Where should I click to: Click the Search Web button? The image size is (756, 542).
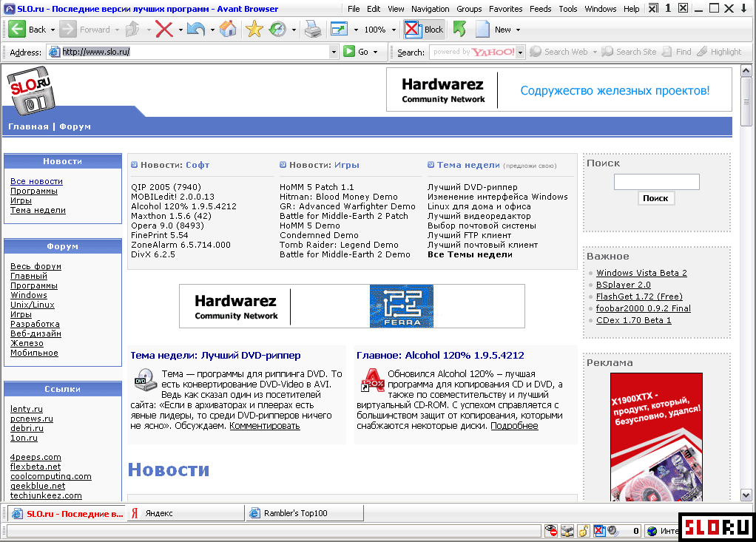[x=558, y=52]
